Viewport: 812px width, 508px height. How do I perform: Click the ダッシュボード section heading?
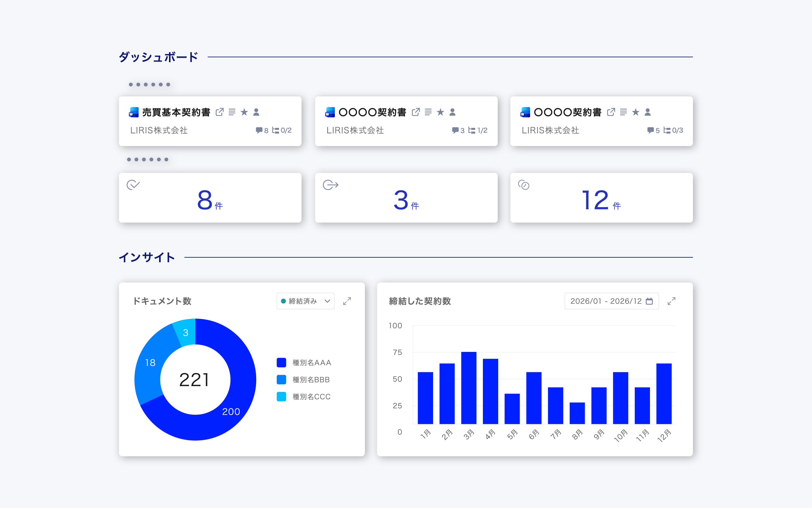coord(159,57)
